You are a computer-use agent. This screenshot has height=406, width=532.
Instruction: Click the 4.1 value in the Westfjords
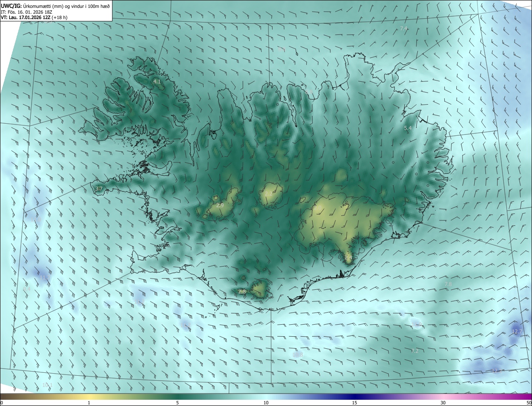[x=157, y=82]
